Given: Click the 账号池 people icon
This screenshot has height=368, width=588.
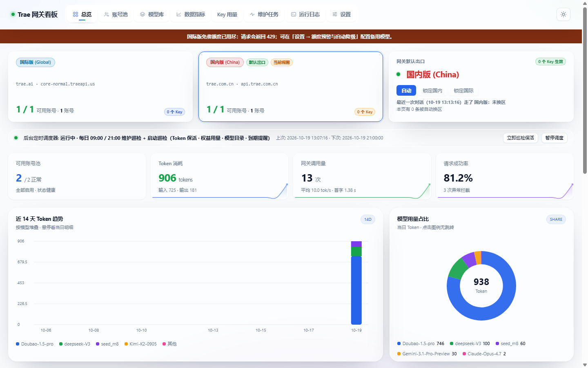Looking at the screenshot, I should tap(107, 14).
